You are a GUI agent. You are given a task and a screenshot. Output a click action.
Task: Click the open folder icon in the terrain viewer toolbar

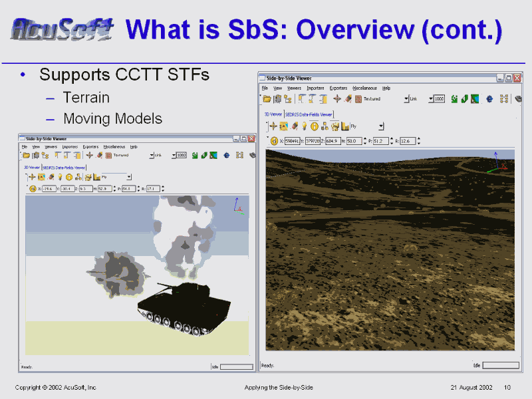point(267,99)
